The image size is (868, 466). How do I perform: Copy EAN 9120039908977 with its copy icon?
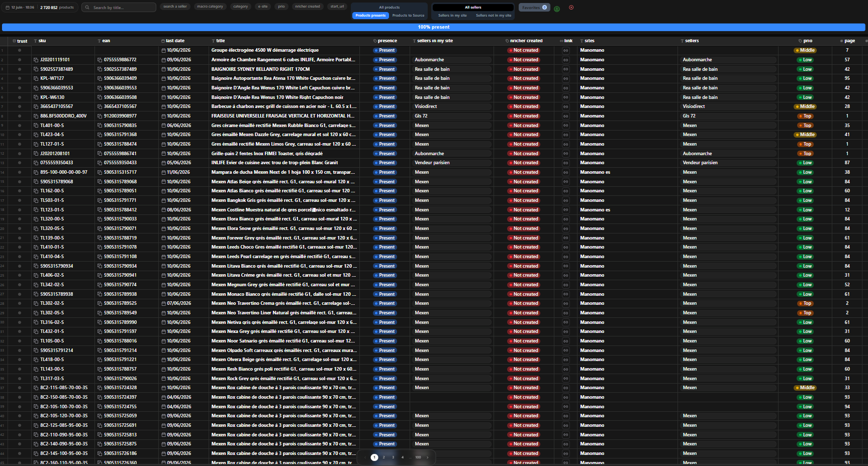(x=100, y=116)
